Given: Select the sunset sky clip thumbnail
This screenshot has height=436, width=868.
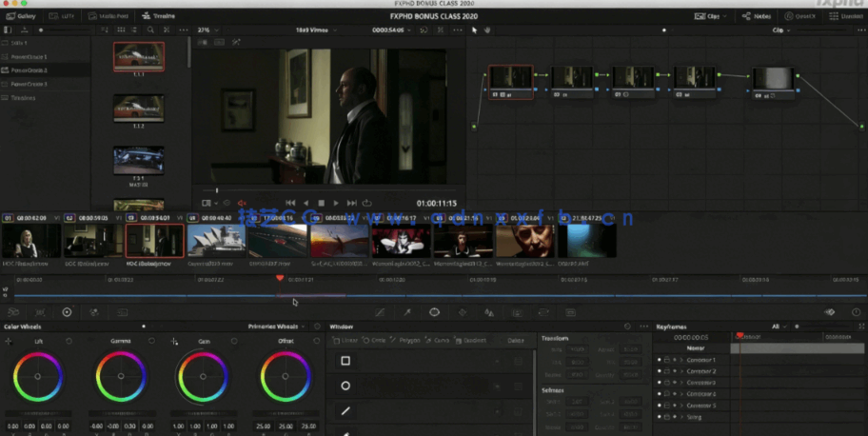Looking at the screenshot, I should click(x=340, y=241).
